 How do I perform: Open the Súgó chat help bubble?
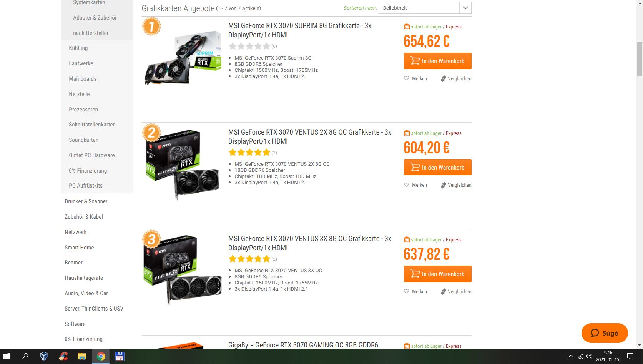(605, 333)
